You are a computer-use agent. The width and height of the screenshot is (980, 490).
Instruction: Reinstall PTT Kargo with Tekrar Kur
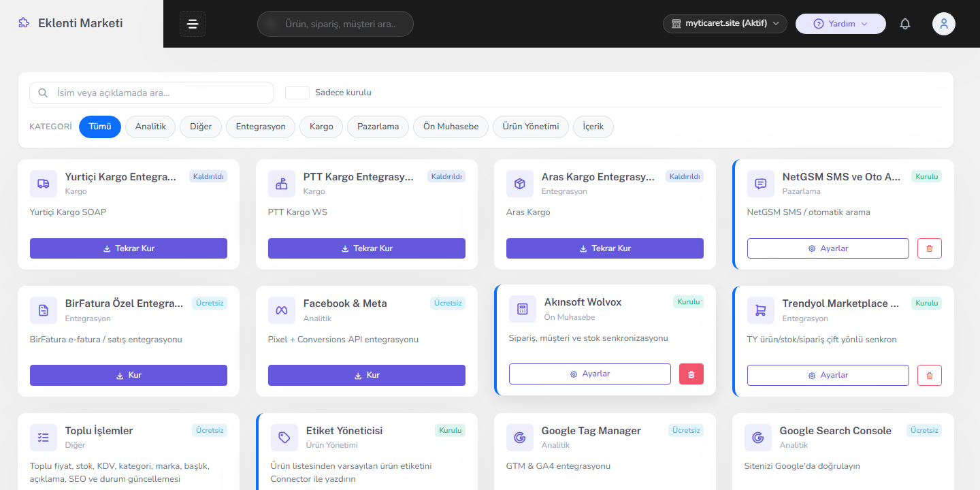click(367, 248)
